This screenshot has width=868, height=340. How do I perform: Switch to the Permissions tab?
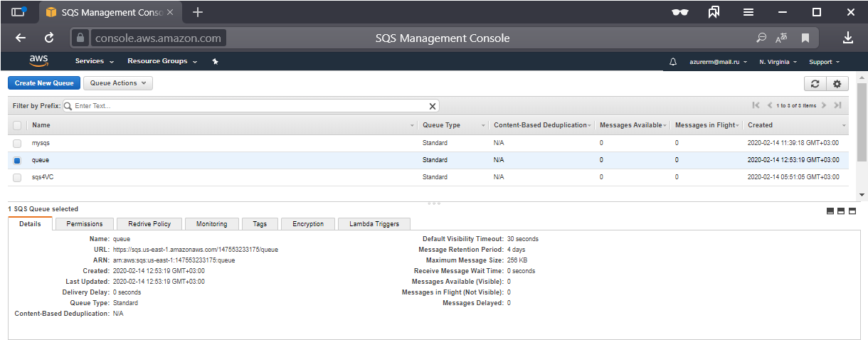tap(85, 224)
